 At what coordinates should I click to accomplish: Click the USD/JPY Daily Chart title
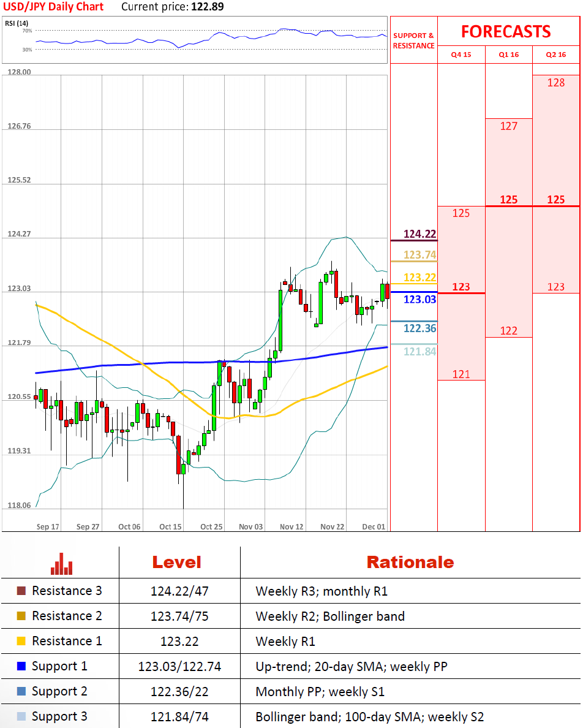point(53,7)
